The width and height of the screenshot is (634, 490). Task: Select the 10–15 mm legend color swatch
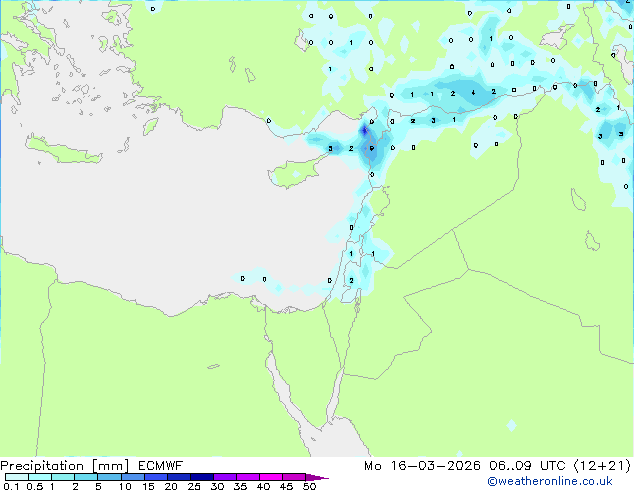coord(132,477)
